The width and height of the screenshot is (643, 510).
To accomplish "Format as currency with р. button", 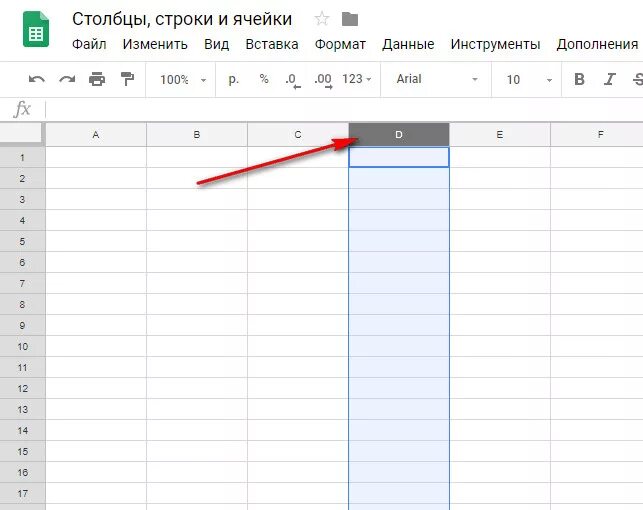I will [233, 79].
